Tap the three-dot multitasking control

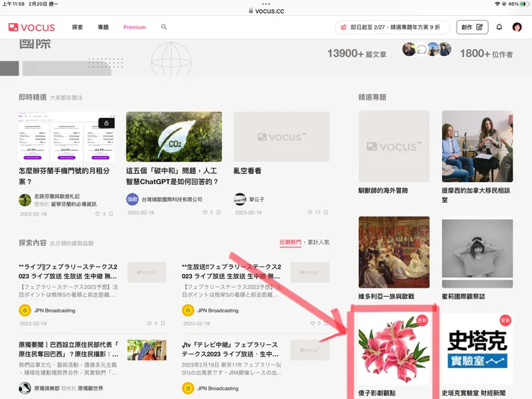(266, 4)
